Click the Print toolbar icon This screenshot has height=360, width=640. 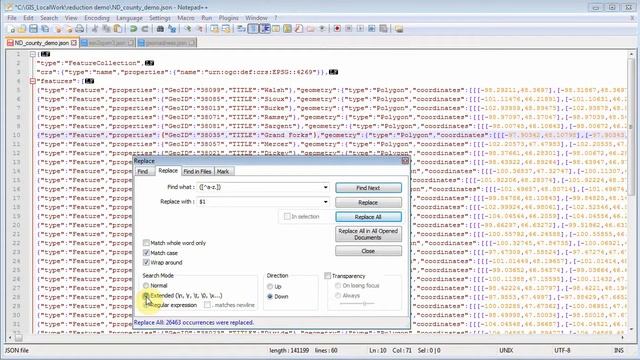(x=80, y=29)
